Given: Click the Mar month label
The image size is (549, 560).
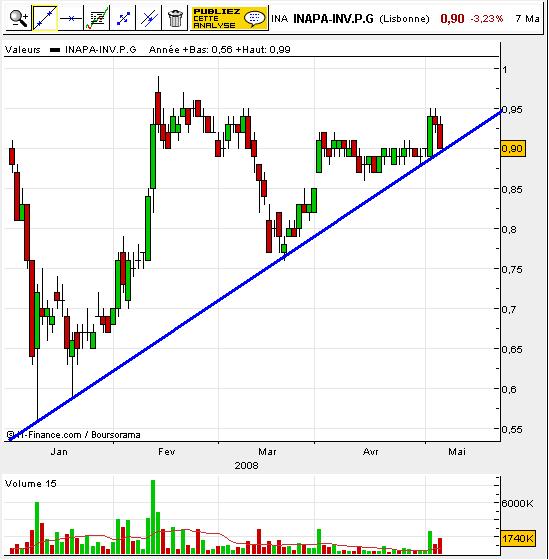Looking at the screenshot, I should click(267, 451).
